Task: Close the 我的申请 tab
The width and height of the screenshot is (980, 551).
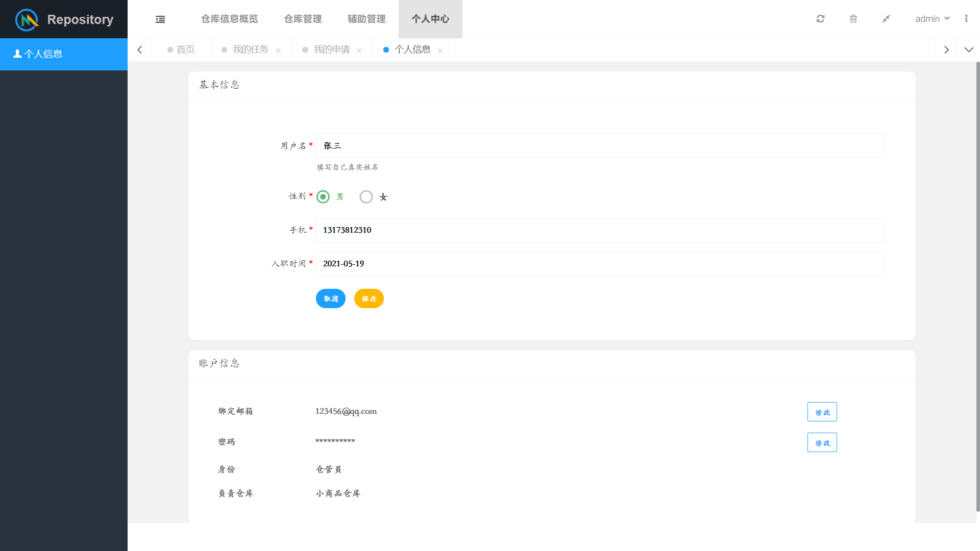Action: (x=359, y=51)
